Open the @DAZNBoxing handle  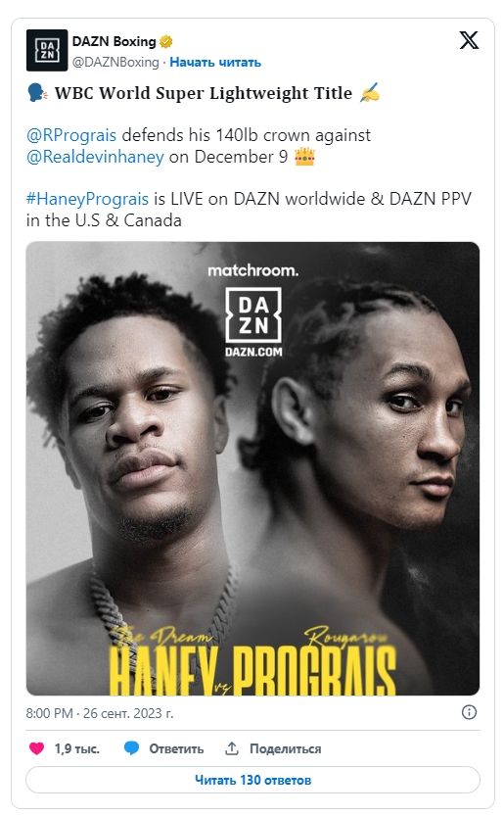115,62
